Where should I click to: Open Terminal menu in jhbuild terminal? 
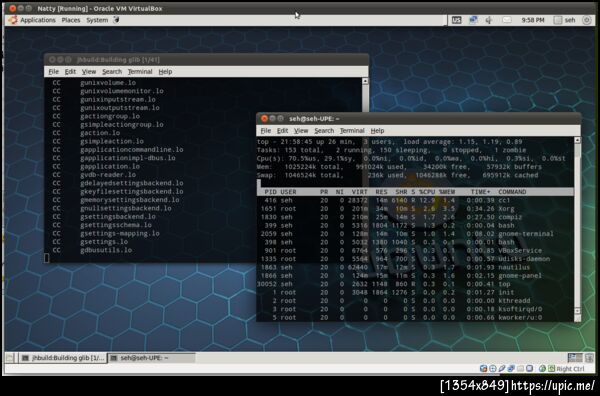[x=140, y=72]
